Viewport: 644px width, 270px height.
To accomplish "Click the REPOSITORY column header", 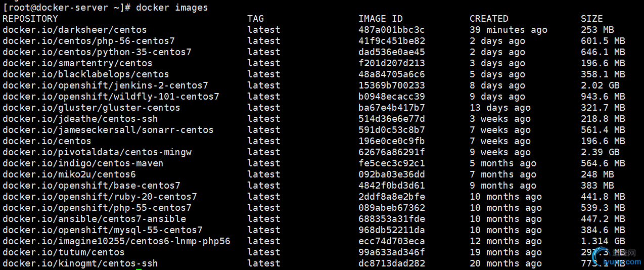I will 30,19.
